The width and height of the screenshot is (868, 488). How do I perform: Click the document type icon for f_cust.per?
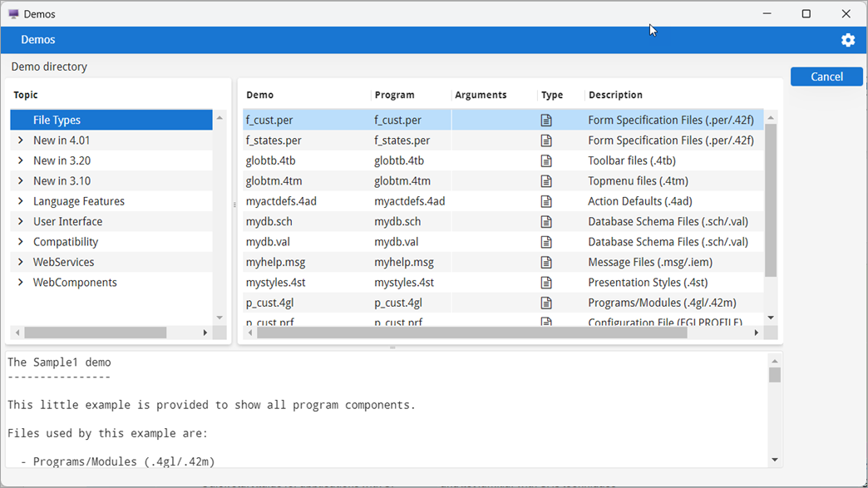[x=547, y=120]
